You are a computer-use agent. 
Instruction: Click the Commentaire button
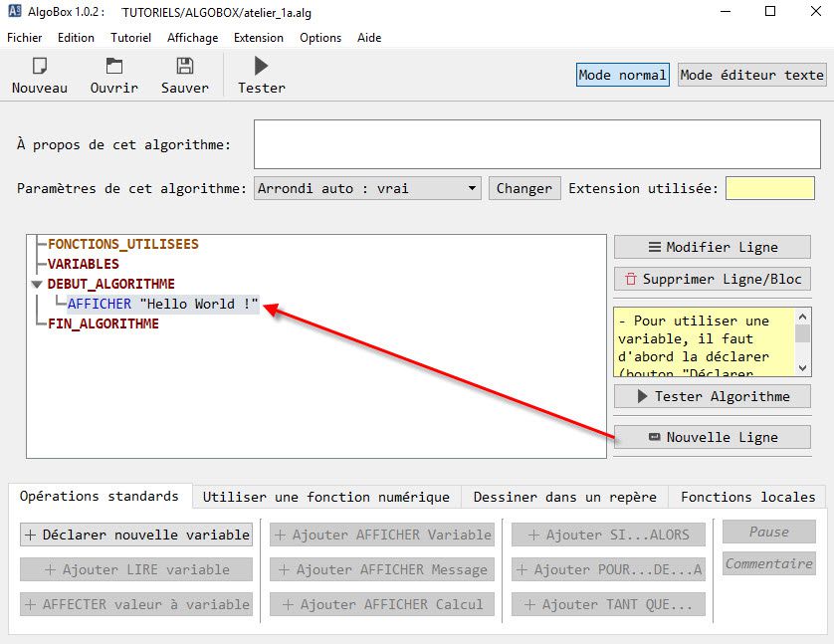point(769,563)
